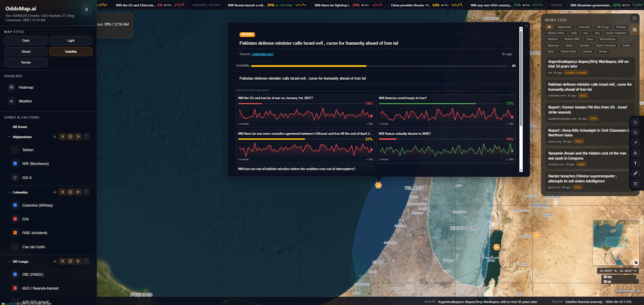644x305 pixels.
Task: Toggle the Heatmap overlay
Action: click(11, 87)
